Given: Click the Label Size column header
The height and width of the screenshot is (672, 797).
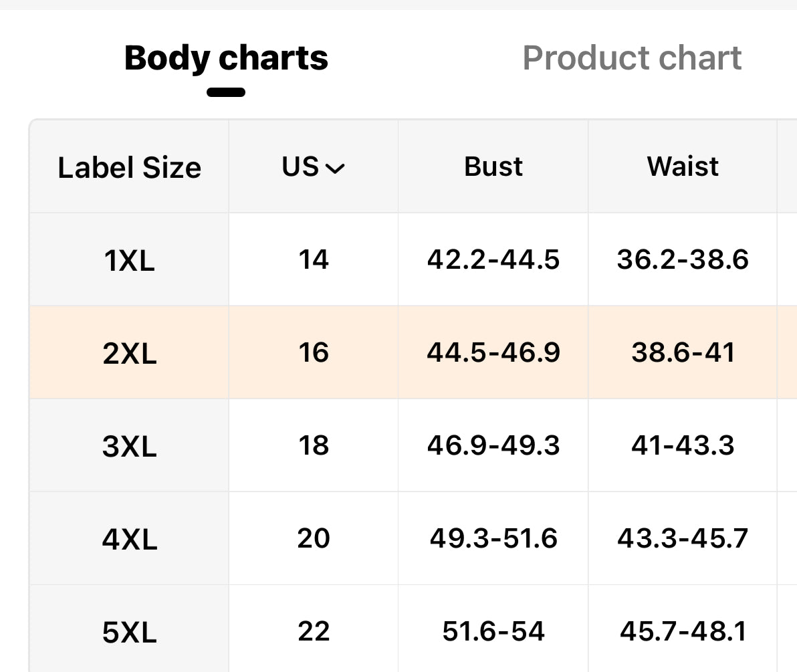Looking at the screenshot, I should (x=129, y=166).
